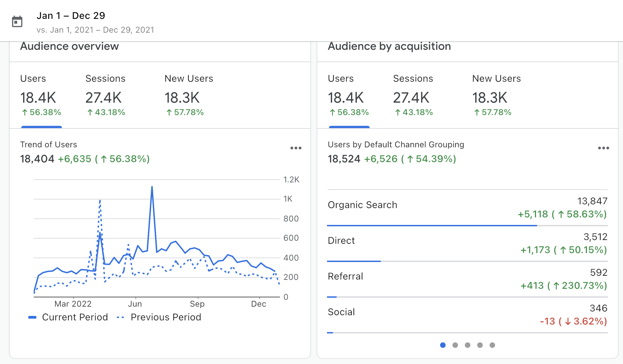Click the Direct channel row
Viewport: 623px width, 364px height.
(x=468, y=243)
